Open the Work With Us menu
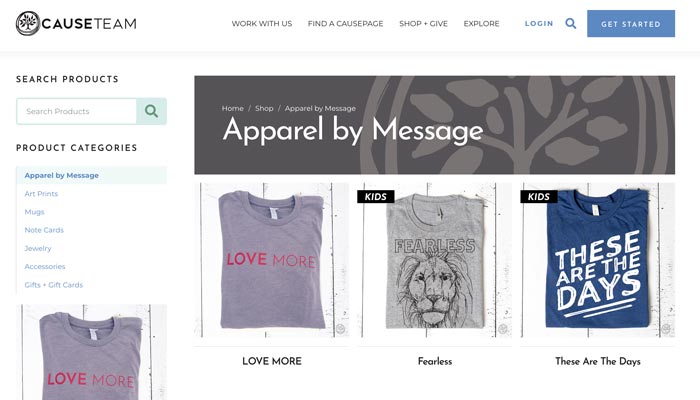 (262, 24)
